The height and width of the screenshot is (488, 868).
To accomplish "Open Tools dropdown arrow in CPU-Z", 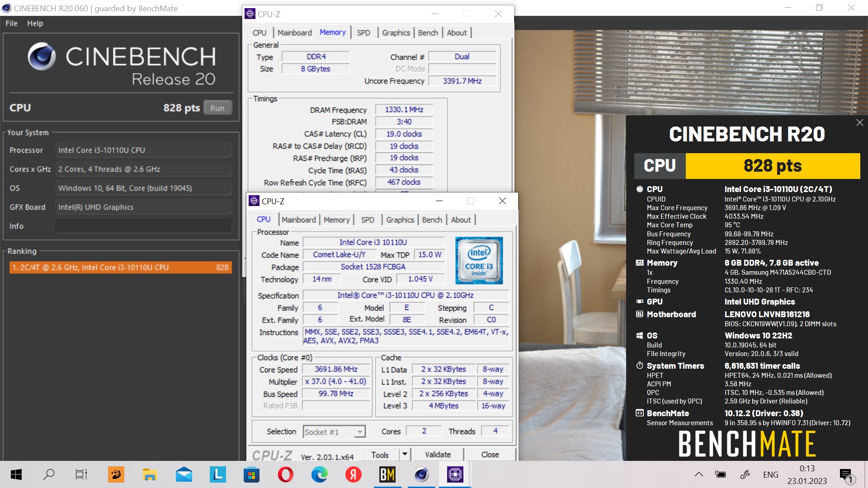I will click(x=405, y=454).
